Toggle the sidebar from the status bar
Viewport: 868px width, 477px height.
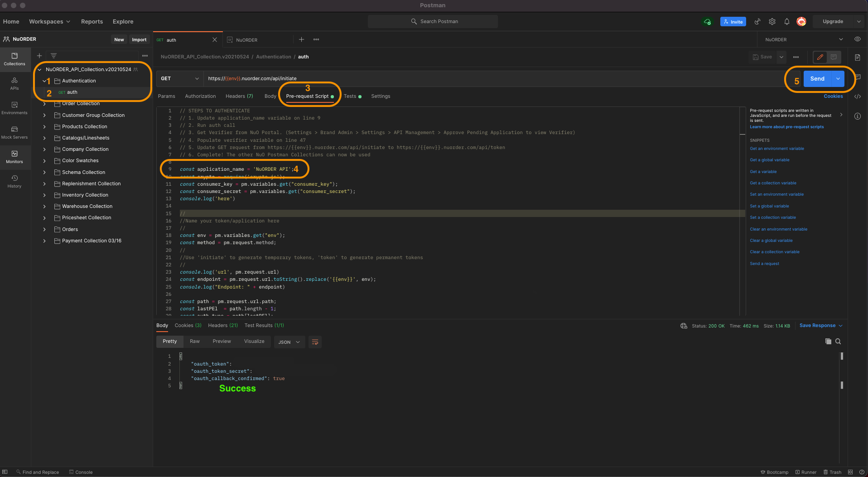pyautogui.click(x=5, y=472)
